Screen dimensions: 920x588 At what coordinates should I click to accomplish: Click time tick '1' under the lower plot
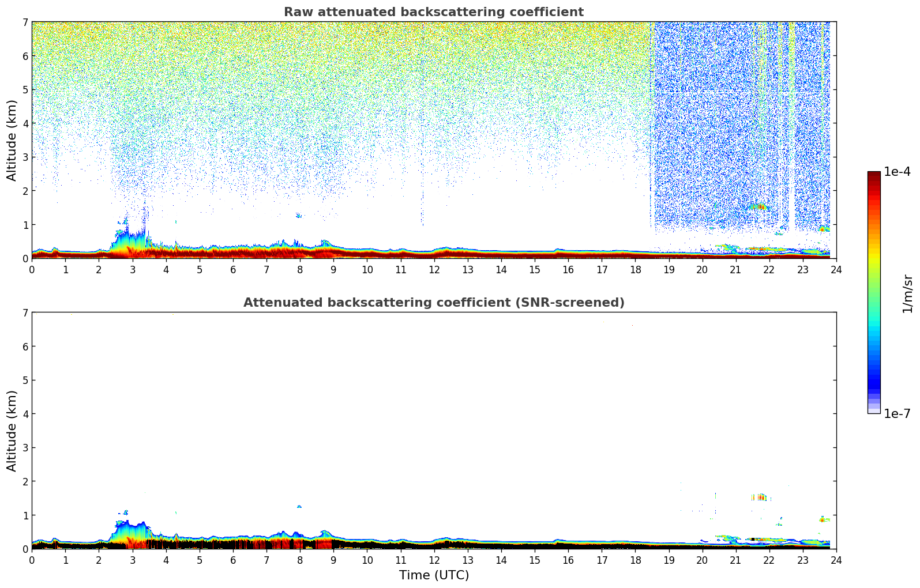[x=65, y=560]
